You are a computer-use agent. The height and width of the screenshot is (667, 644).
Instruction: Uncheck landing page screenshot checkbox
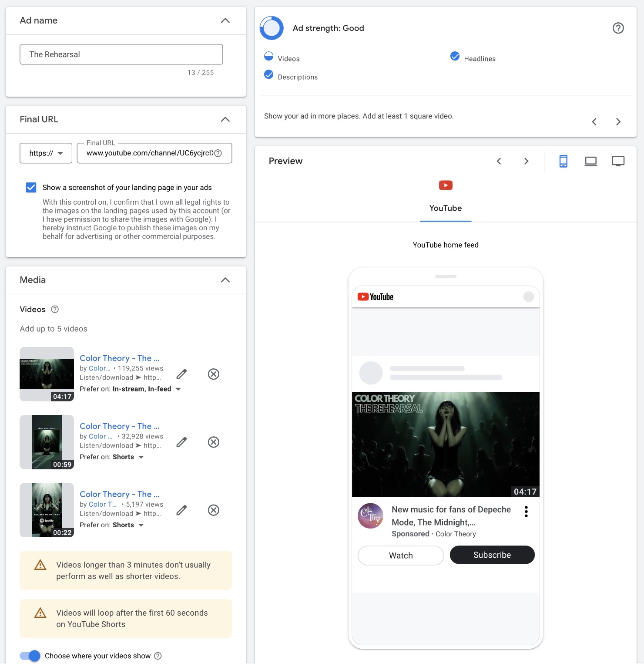pos(31,188)
